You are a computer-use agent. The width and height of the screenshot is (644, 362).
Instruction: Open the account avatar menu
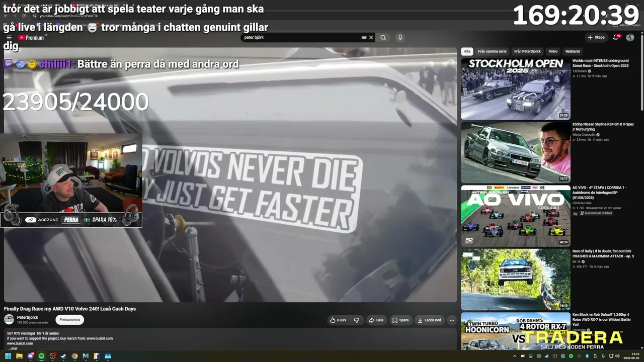630,38
